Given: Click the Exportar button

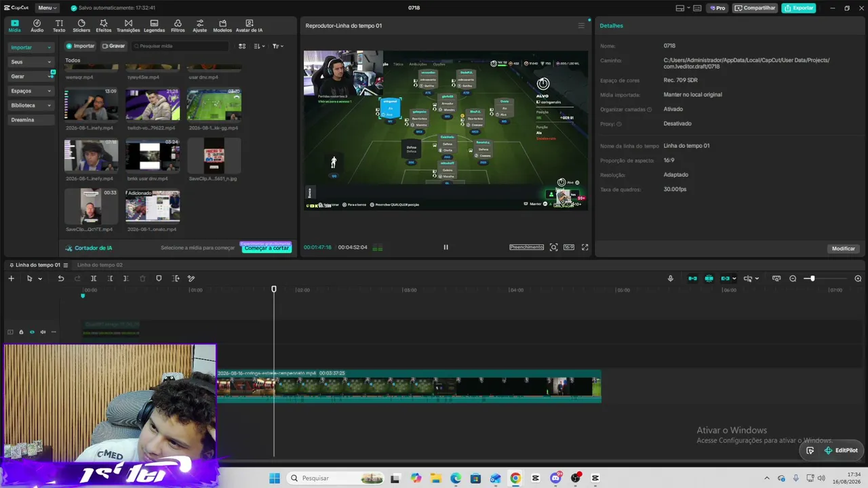Looking at the screenshot, I should (x=799, y=8).
